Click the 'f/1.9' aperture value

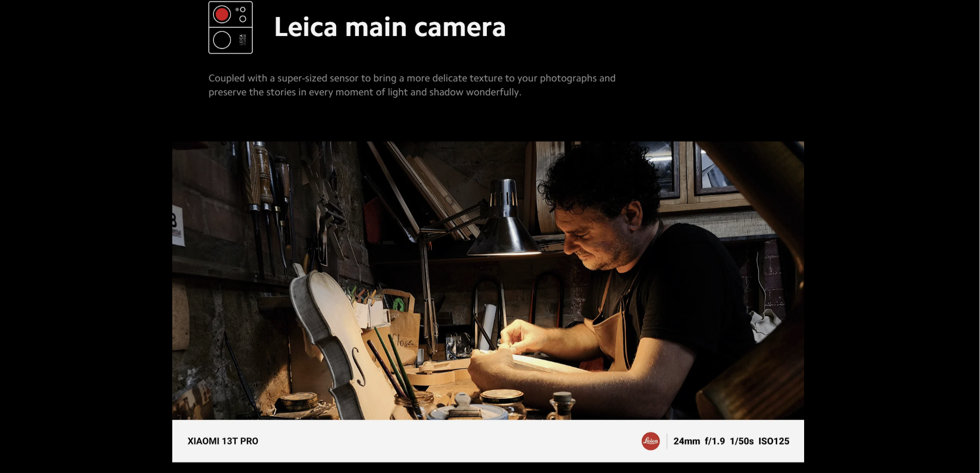715,441
